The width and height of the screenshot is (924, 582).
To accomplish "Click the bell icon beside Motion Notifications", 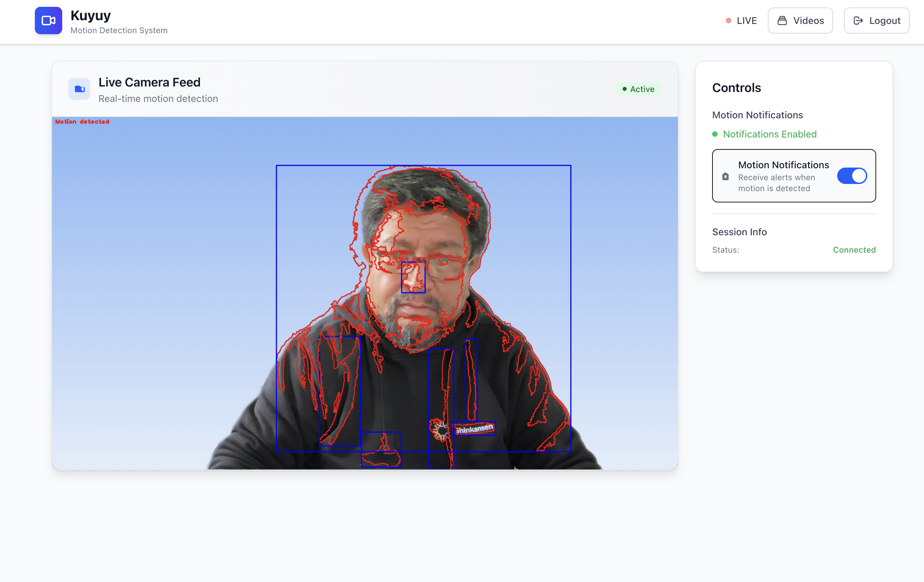I will pos(725,176).
